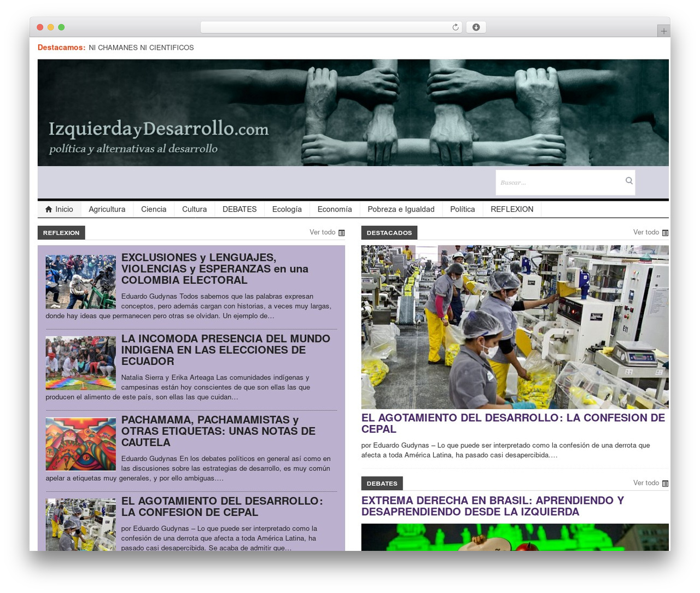Viewport: 700px width, 593px height.
Task: Open the DESTACADOS section heading
Action: (389, 232)
